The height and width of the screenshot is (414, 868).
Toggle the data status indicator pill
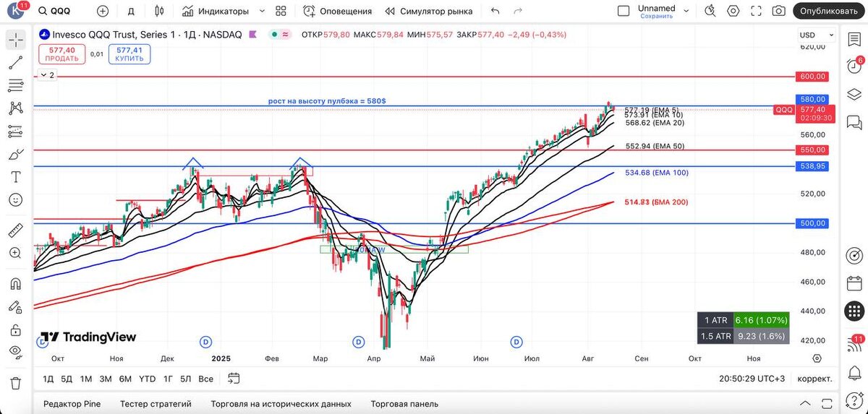[x=280, y=35]
